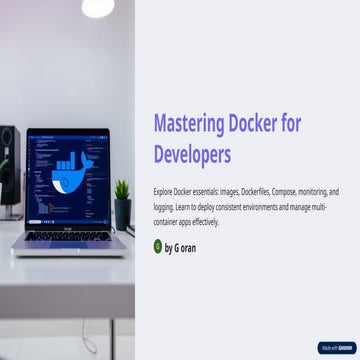The height and width of the screenshot is (360, 360).
Task: Click the green author avatar icon
Action: pyautogui.click(x=158, y=247)
